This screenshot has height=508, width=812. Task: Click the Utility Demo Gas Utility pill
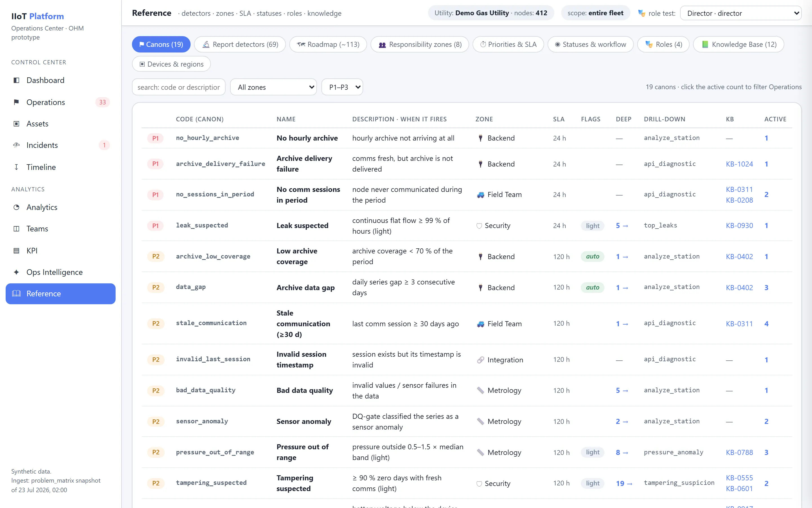491,13
